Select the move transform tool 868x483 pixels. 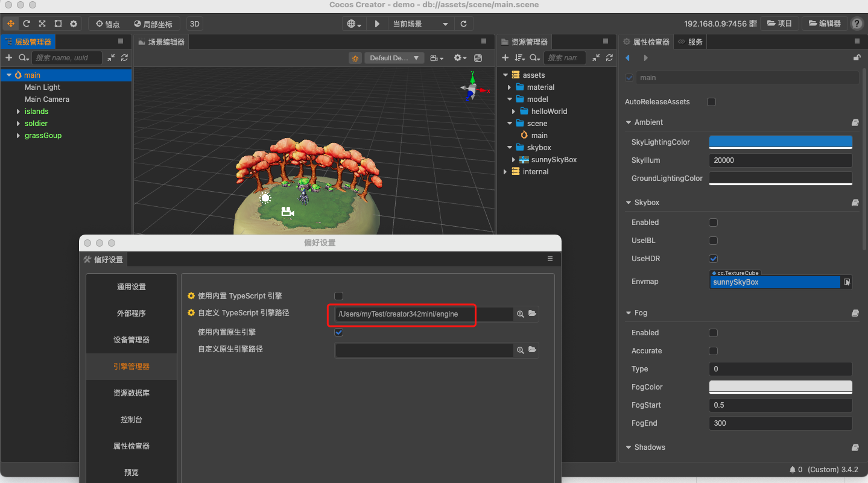point(11,24)
